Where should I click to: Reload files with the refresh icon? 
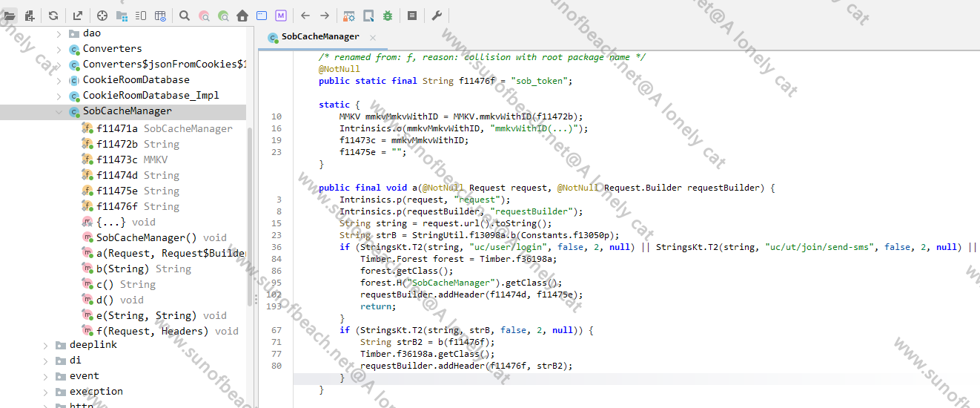click(53, 16)
